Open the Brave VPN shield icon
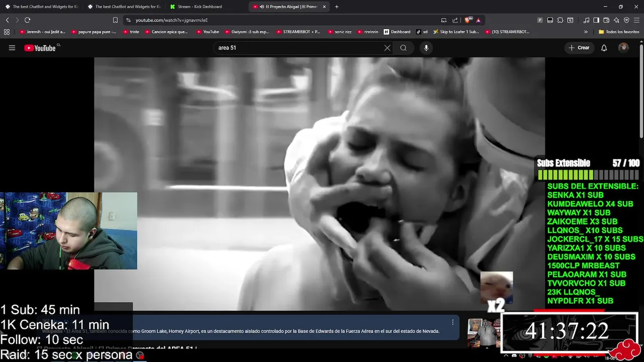The height and width of the screenshot is (362, 644). 626,20
